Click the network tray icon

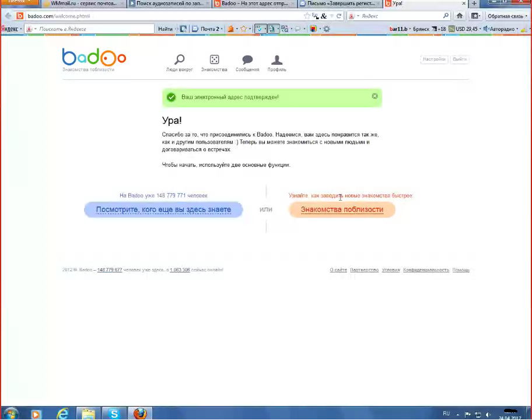click(478, 414)
